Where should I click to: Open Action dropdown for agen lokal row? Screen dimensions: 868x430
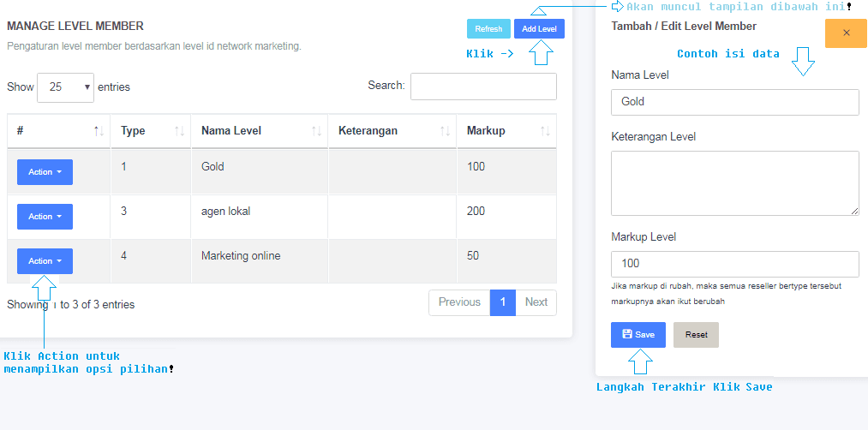pyautogui.click(x=45, y=217)
